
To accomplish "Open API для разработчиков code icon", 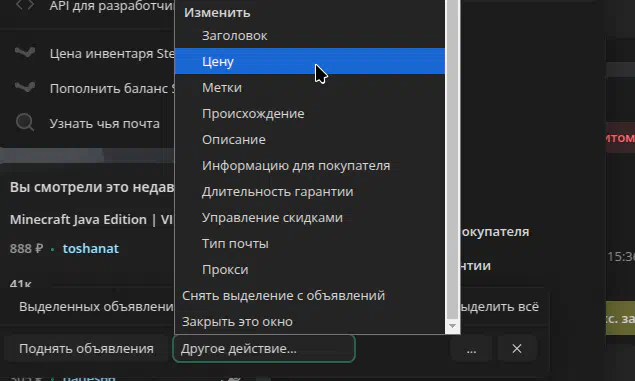I will point(25,5).
